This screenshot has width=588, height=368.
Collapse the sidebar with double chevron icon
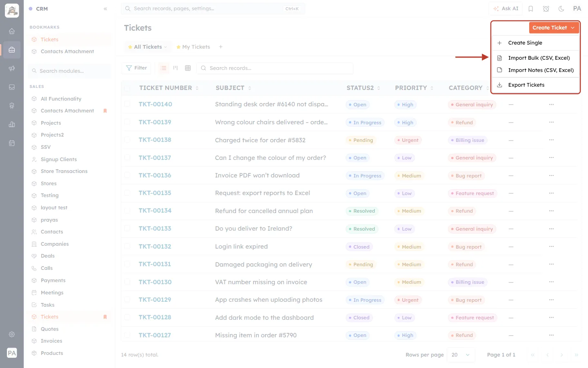105,9
